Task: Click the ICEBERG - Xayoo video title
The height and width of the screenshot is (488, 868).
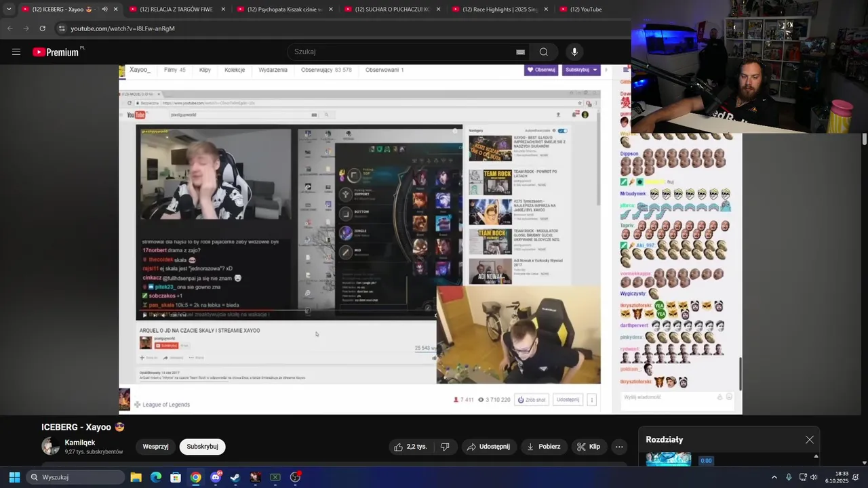Action: point(83,427)
